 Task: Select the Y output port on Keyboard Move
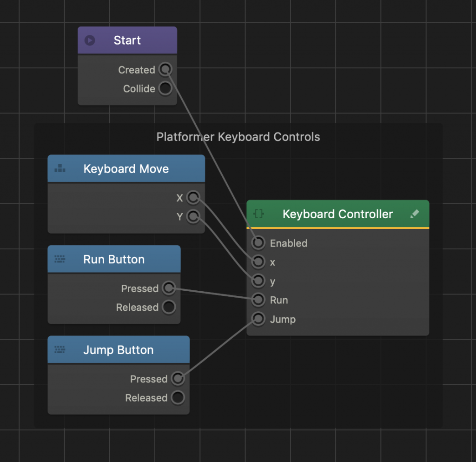coord(193,216)
